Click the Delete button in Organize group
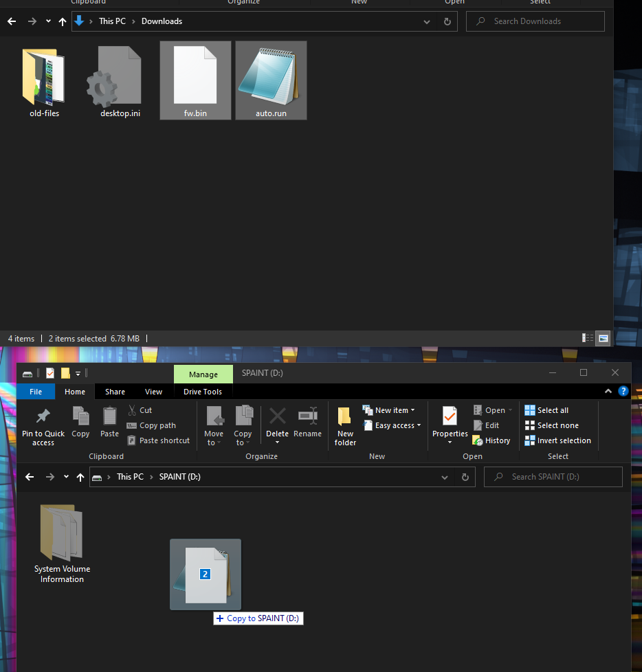 [x=277, y=425]
